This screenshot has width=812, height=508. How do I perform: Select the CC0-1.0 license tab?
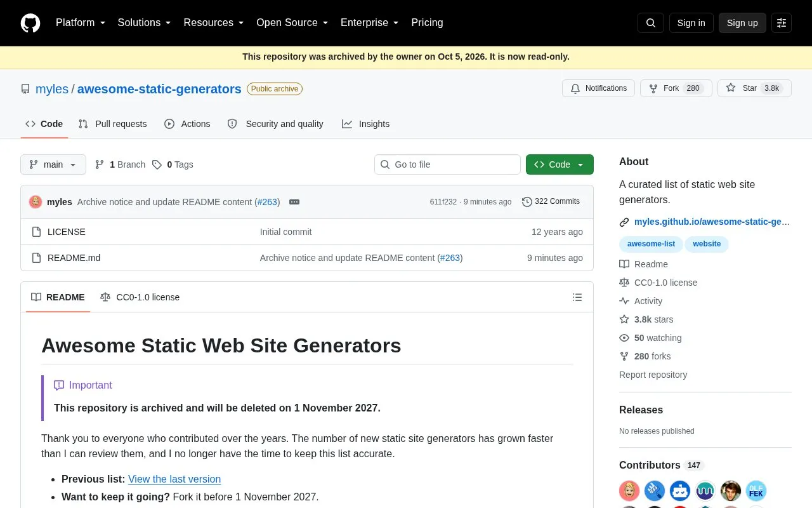140,297
